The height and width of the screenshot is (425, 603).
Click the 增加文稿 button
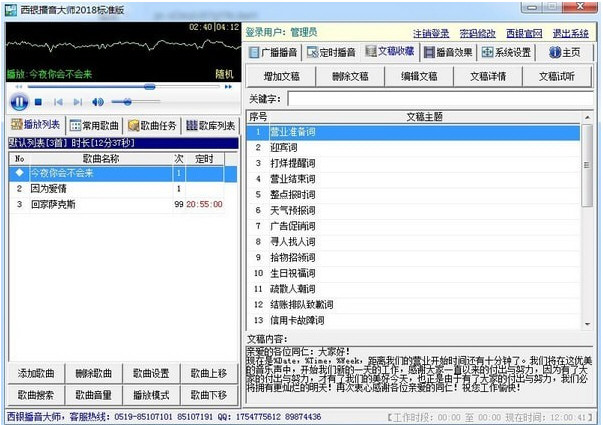point(282,77)
